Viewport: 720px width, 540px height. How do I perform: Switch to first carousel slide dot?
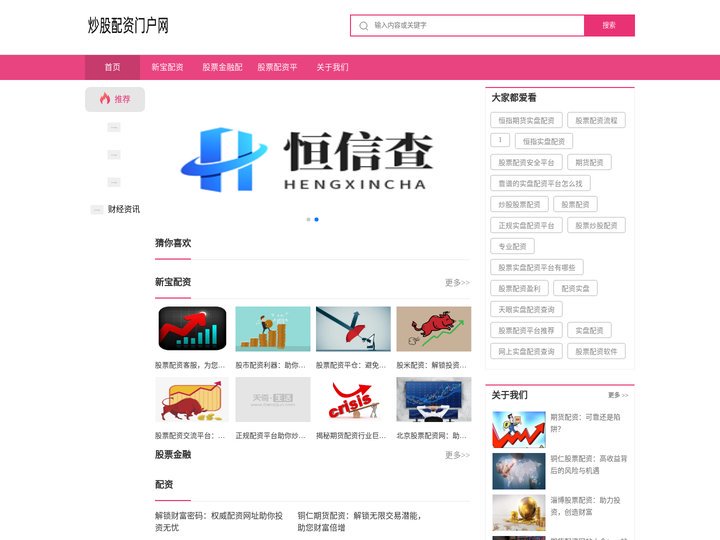tap(309, 219)
